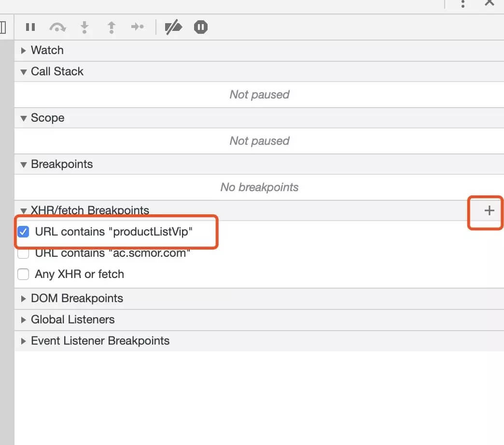This screenshot has height=445, width=504.
Task: Deactivate breakpoints icon
Action: click(173, 27)
